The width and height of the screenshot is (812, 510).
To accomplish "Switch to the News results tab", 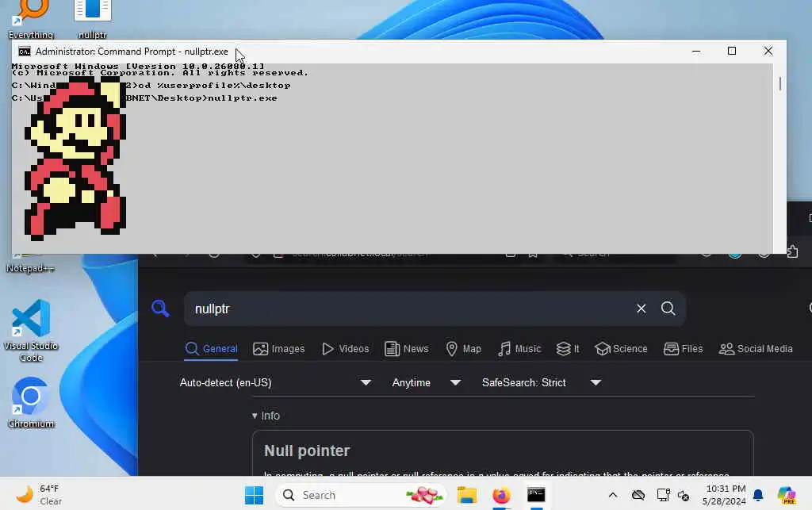I will tap(407, 349).
